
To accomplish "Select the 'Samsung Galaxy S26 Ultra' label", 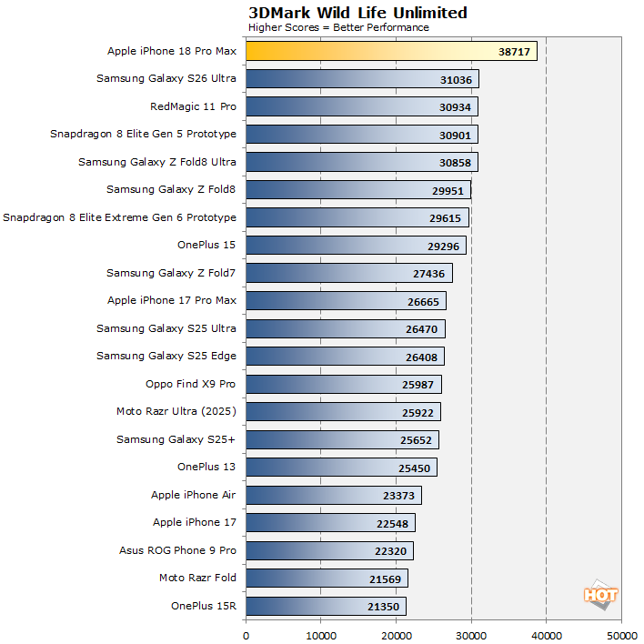I will pyautogui.click(x=166, y=78).
